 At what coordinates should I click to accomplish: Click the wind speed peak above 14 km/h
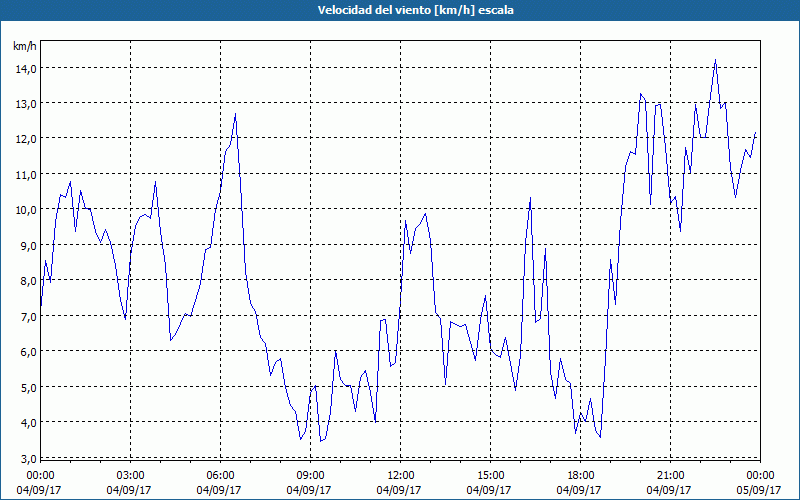pos(715,60)
